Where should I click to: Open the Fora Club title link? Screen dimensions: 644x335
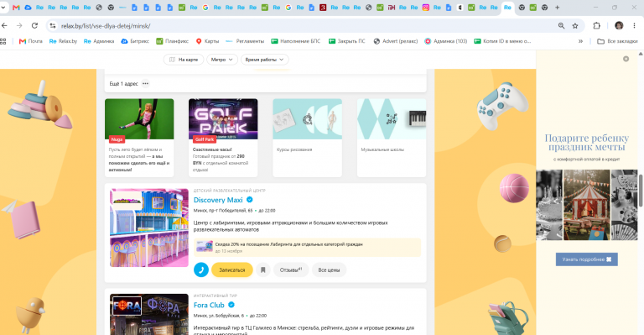(x=209, y=305)
